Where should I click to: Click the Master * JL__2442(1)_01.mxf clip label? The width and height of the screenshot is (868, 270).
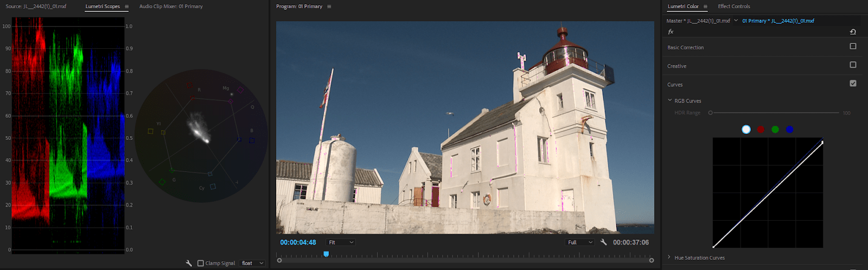698,21
